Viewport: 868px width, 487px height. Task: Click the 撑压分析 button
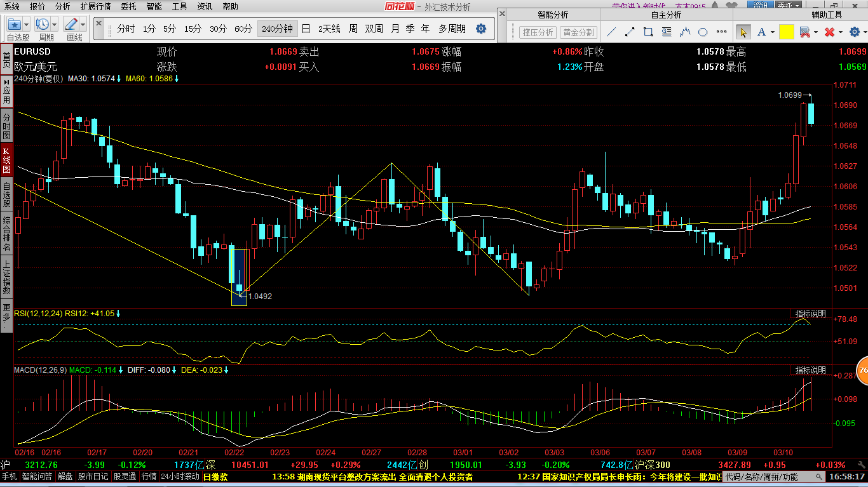point(538,32)
